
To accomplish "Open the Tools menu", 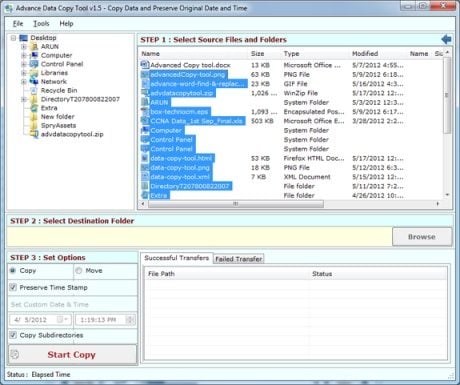I will [41, 24].
